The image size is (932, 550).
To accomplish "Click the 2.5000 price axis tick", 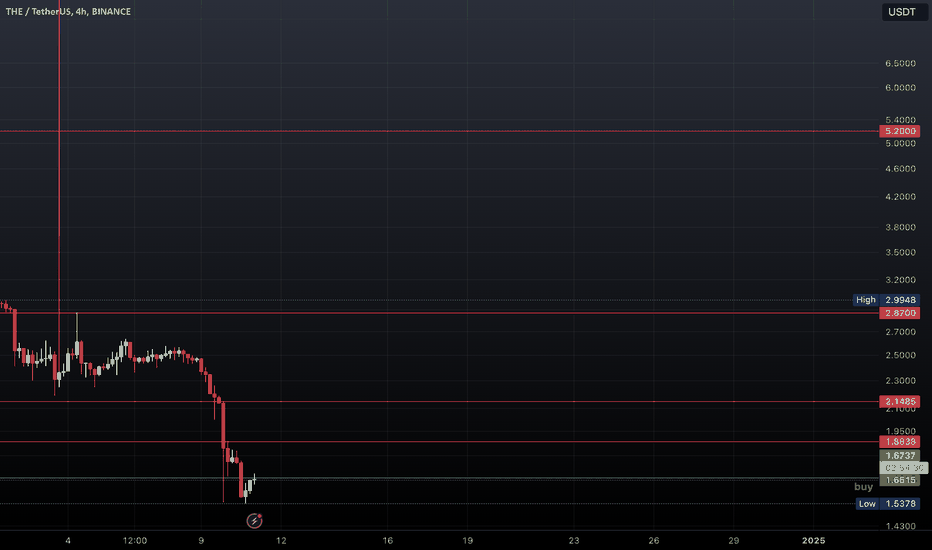I will pyautogui.click(x=900, y=356).
